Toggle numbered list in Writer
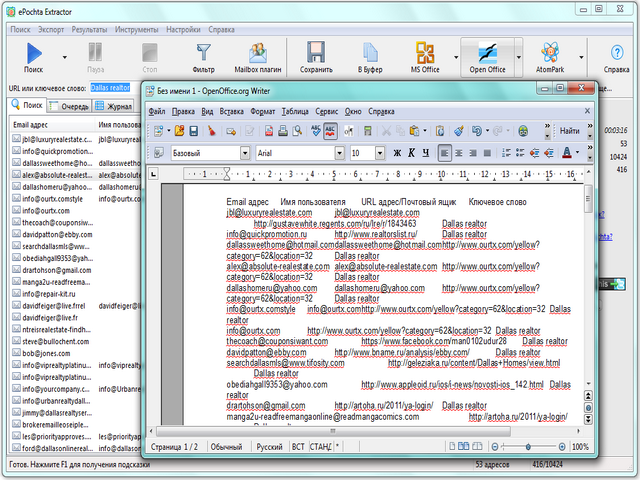This screenshot has height=480, width=640. (506, 153)
